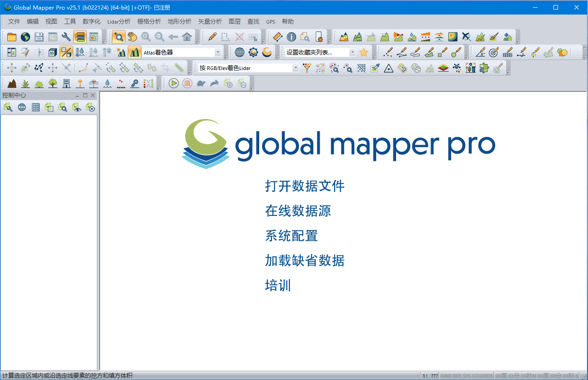The height and width of the screenshot is (380, 588).
Task: Select the pan hand grab tool
Action: click(132, 37)
